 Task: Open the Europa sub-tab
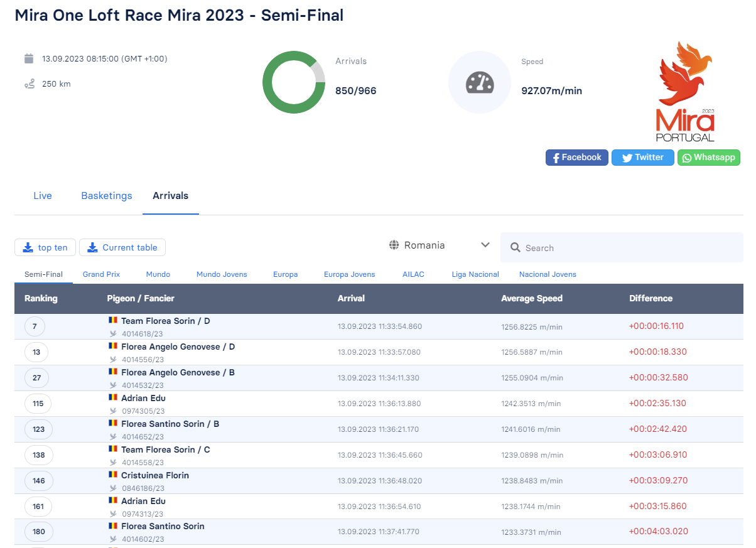point(286,274)
